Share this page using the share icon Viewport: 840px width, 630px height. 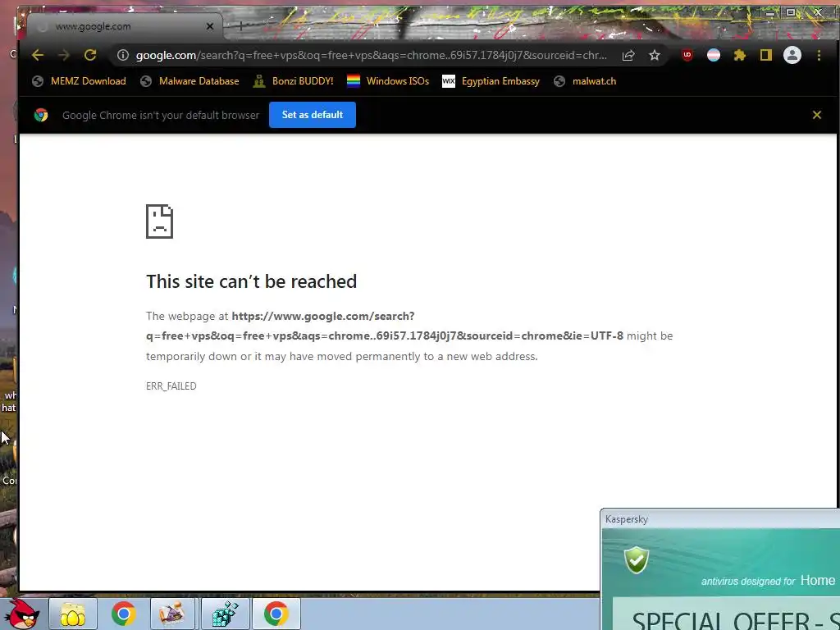click(628, 55)
